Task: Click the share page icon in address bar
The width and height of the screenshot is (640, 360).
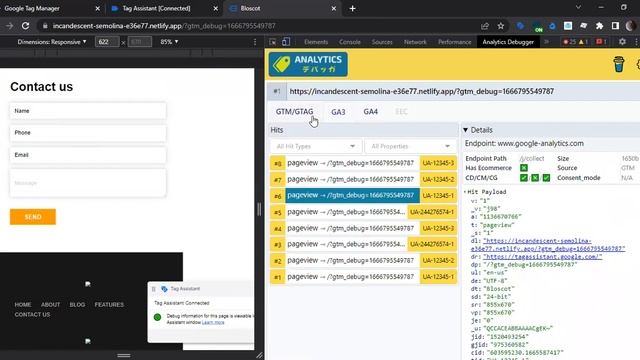Action: (x=485, y=26)
